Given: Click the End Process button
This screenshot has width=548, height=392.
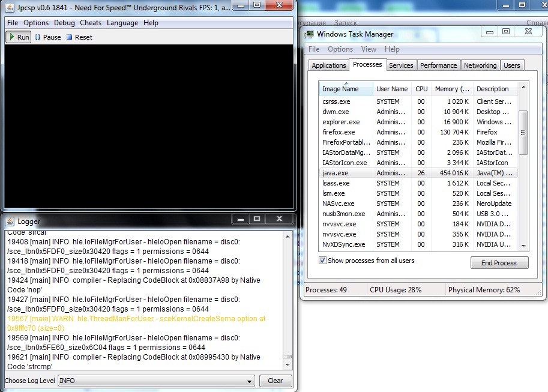Looking at the screenshot, I should pos(499,263).
